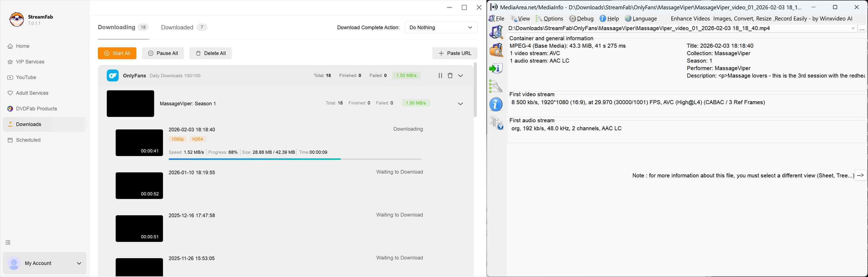Viewport: 868px width, 277px height.
Task: Open the MediaInfo file path dropdown
Action: [853, 28]
